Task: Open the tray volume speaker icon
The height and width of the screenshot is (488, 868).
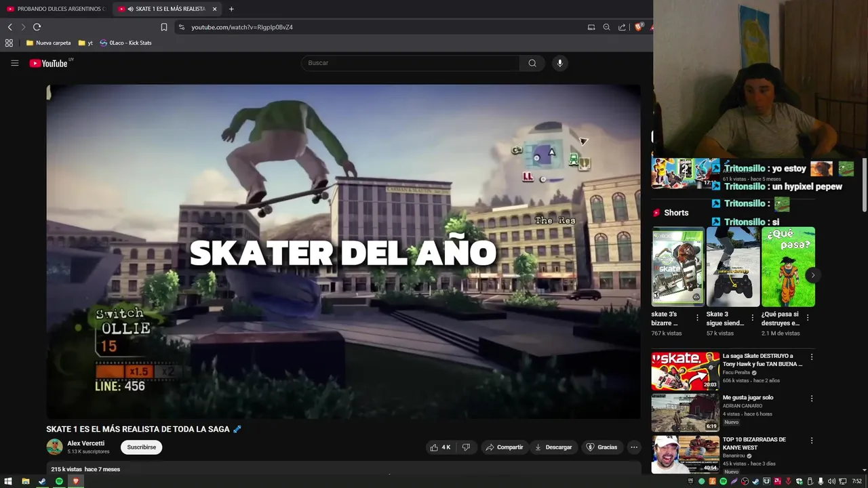Action: click(x=831, y=481)
